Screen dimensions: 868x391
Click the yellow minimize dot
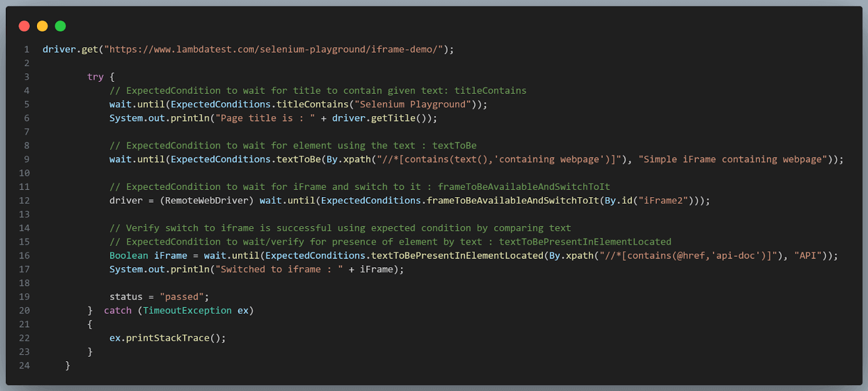(42, 26)
